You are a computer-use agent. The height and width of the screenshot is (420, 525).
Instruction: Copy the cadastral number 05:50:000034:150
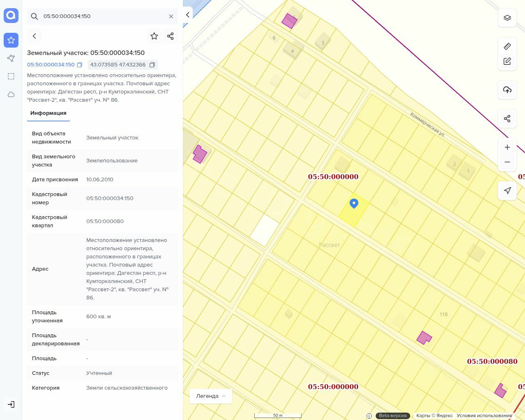click(80, 65)
